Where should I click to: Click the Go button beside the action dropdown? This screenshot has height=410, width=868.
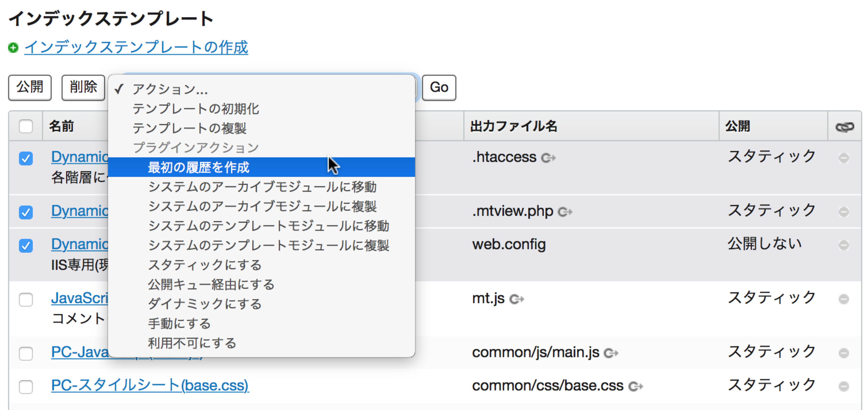pyautogui.click(x=439, y=88)
